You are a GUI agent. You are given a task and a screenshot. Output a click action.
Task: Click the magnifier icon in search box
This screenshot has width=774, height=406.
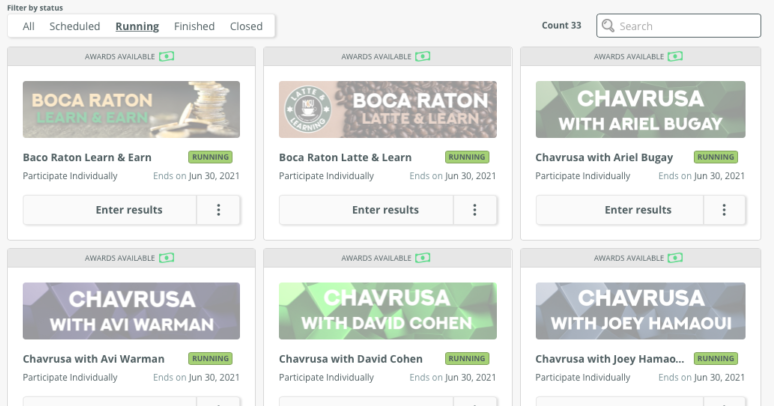[608, 26]
